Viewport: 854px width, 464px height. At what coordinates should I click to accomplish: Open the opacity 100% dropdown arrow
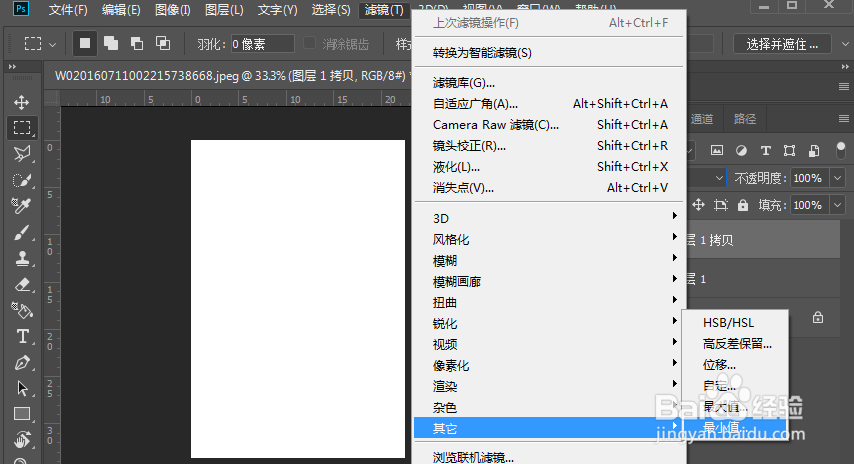point(837,178)
